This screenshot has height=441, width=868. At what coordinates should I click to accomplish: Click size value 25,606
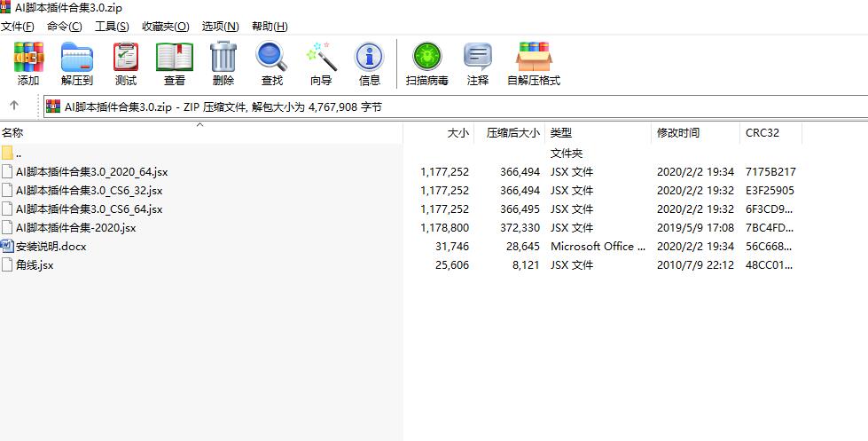[452, 265]
